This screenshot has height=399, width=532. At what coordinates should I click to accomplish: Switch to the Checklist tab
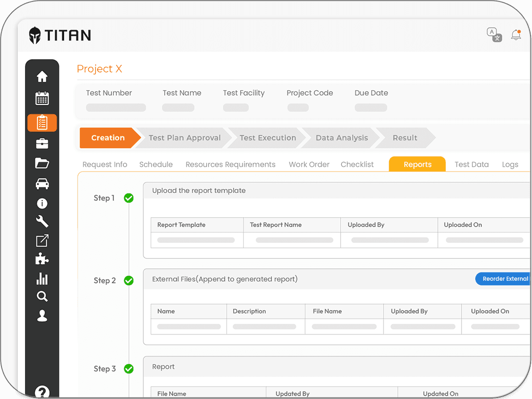[357, 165]
